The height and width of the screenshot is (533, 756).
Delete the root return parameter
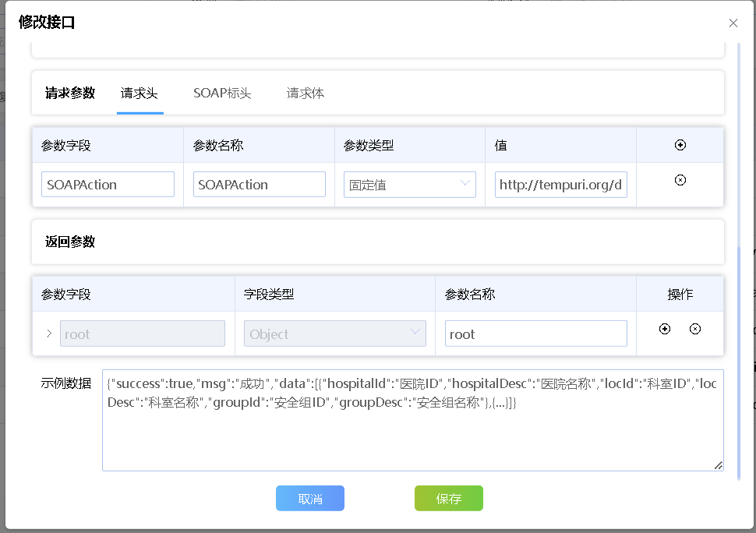click(x=694, y=329)
